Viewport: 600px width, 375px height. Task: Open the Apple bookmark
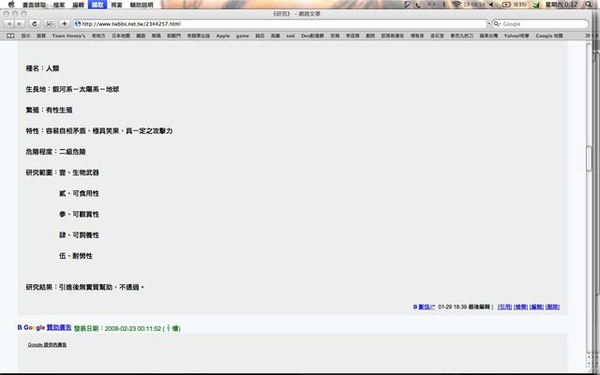point(223,36)
